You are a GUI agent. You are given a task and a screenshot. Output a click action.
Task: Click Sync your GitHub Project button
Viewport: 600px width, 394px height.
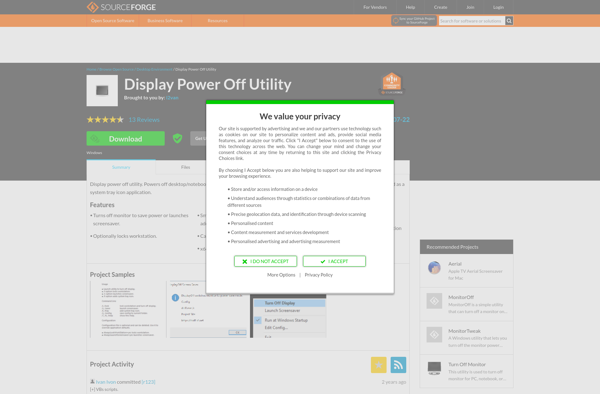[x=414, y=21]
